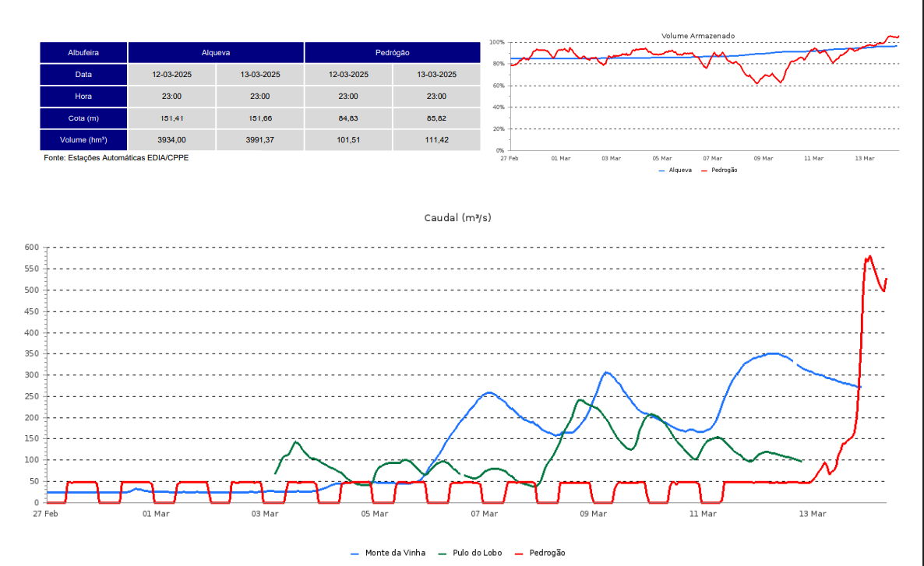Click the 84,83 cota value cell
The width and height of the screenshot is (924, 566).
[x=348, y=118]
